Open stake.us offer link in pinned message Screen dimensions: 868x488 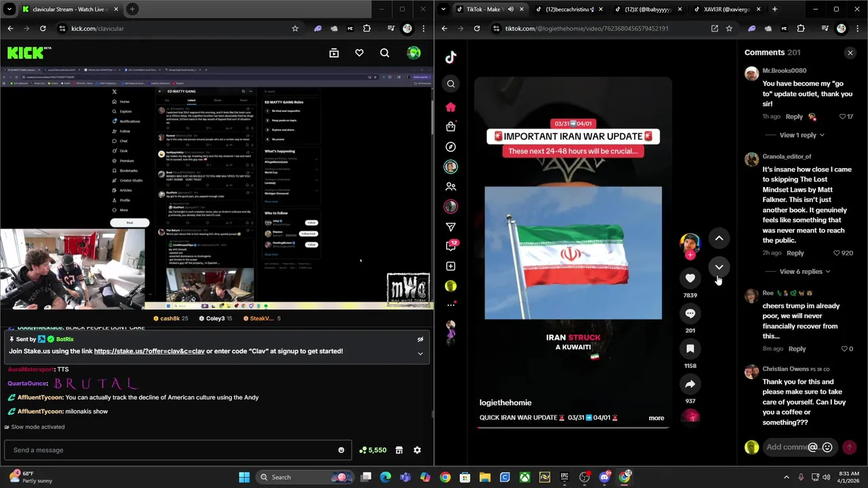(x=149, y=351)
